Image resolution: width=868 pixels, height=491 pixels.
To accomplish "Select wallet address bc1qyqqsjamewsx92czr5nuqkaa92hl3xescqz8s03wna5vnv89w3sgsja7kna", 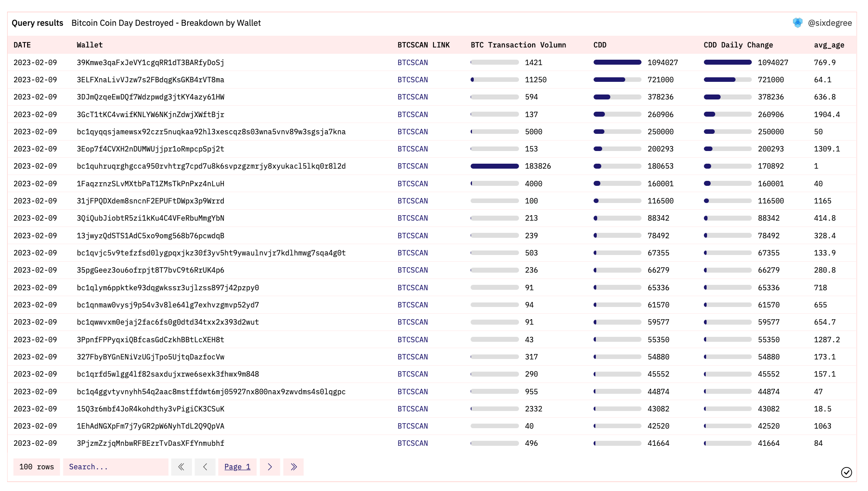I will (211, 132).
